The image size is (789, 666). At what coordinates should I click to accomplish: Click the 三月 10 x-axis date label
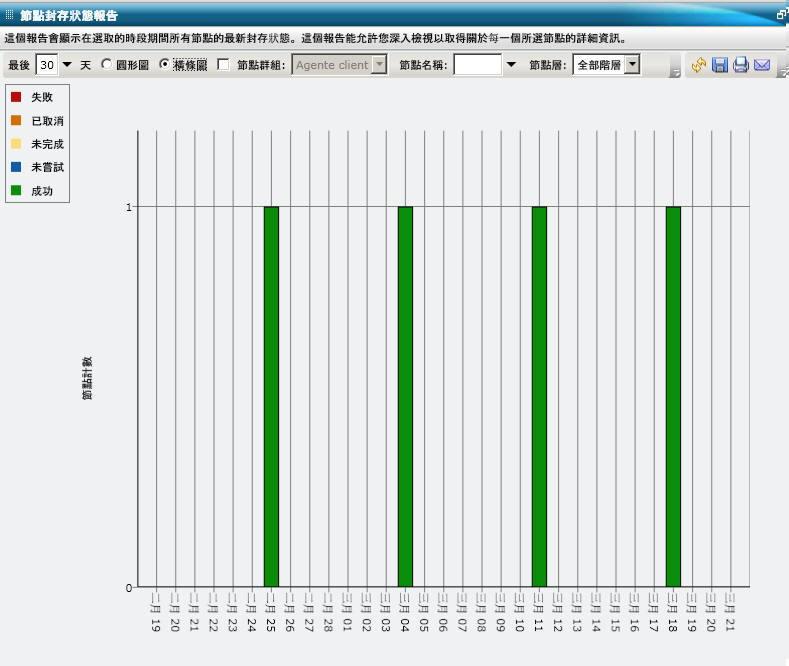point(520,612)
